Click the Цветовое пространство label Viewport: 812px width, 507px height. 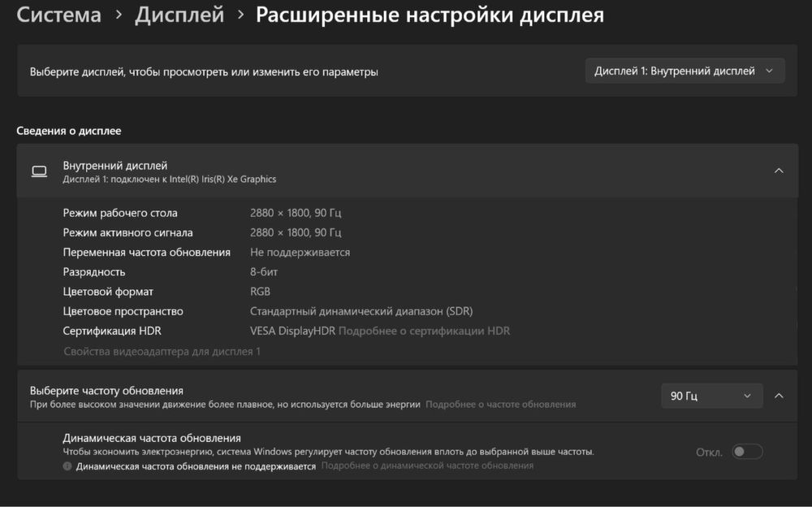(x=123, y=311)
